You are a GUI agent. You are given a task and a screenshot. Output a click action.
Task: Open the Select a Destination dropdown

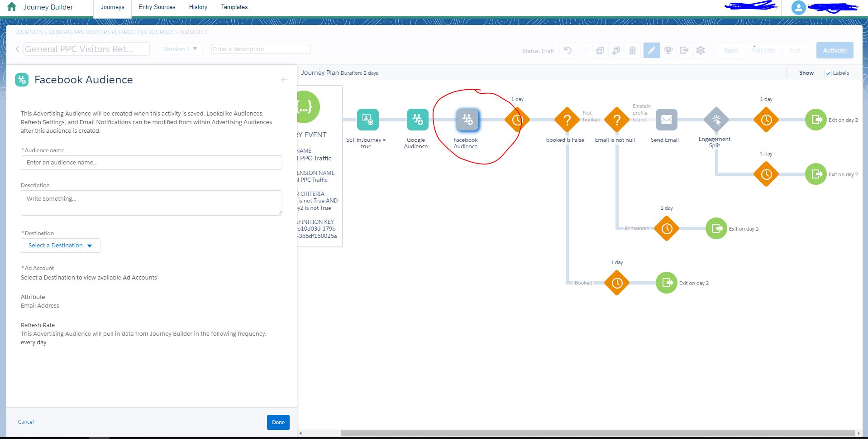(61, 246)
